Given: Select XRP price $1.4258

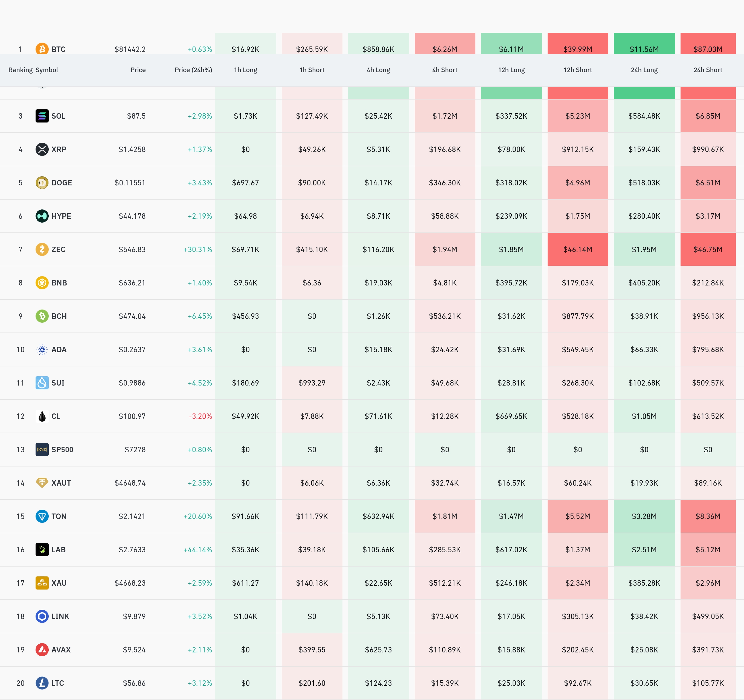Looking at the screenshot, I should 132,149.
